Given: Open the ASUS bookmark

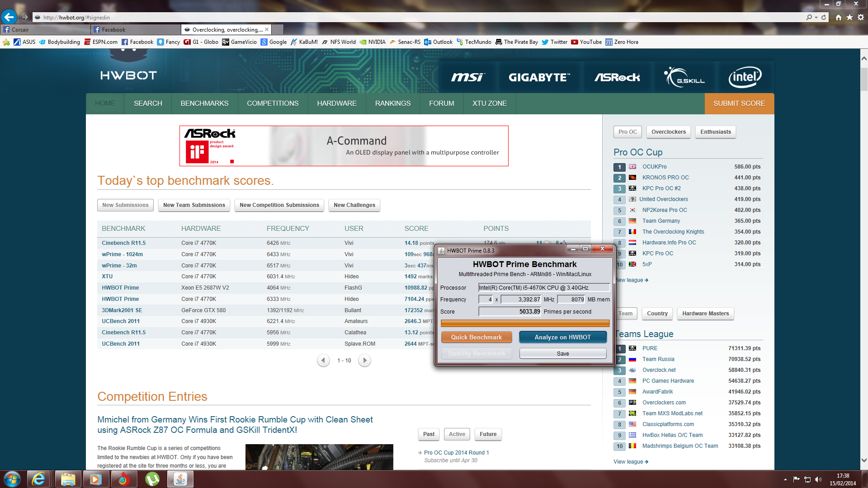Looking at the screenshot, I should click(x=24, y=42).
